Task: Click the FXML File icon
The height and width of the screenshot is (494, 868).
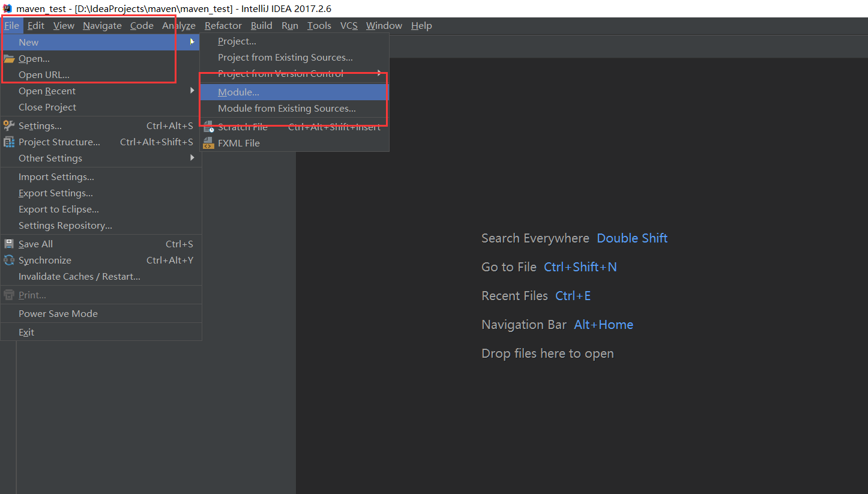Action: (208, 143)
